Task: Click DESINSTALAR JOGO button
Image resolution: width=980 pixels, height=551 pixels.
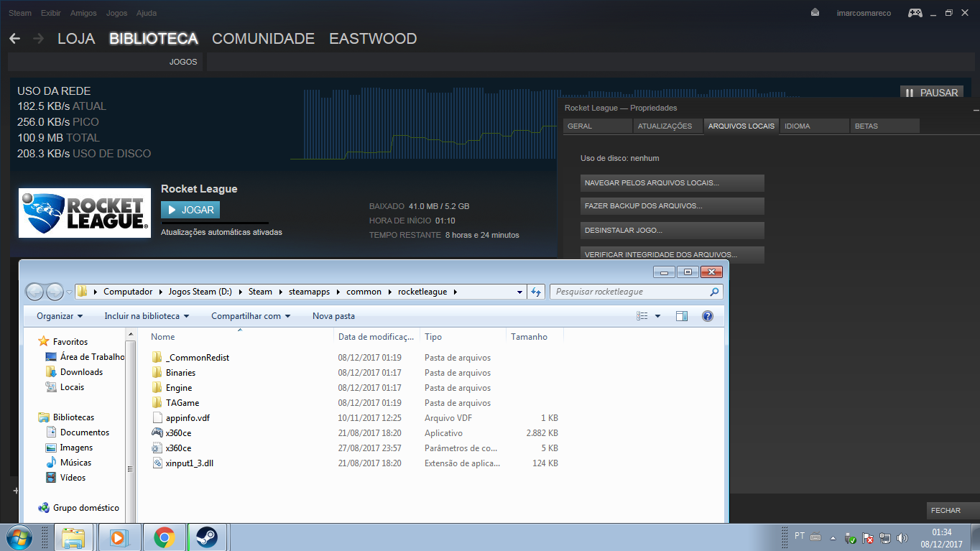Action: click(x=672, y=231)
